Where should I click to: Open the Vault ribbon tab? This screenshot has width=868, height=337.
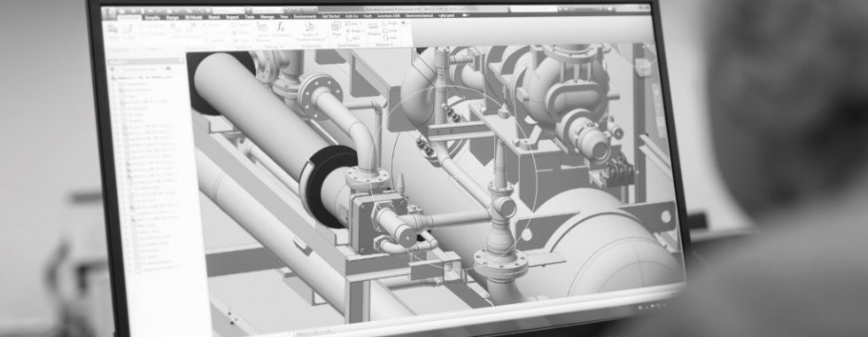(368, 16)
